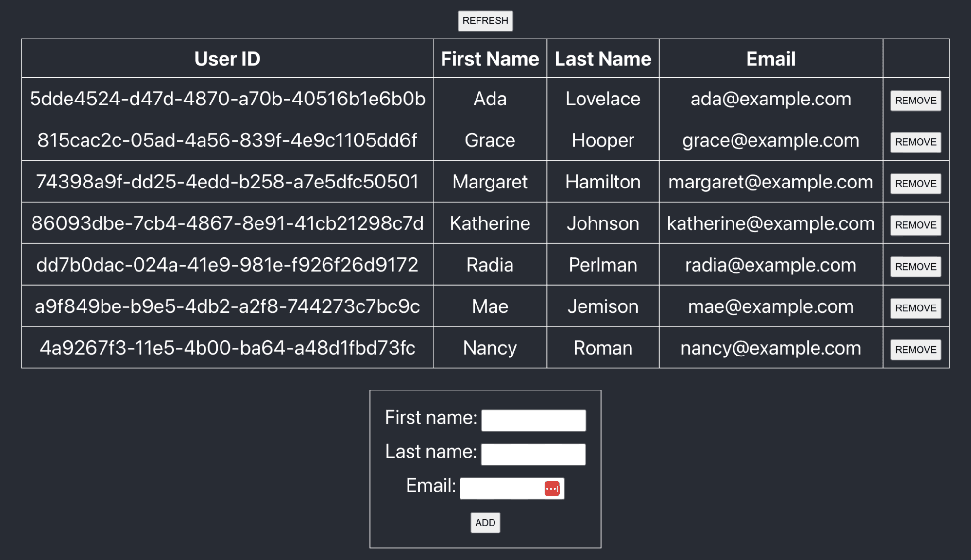The image size is (971, 560).
Task: Remove Radia Perlman from the table
Action: tap(915, 266)
